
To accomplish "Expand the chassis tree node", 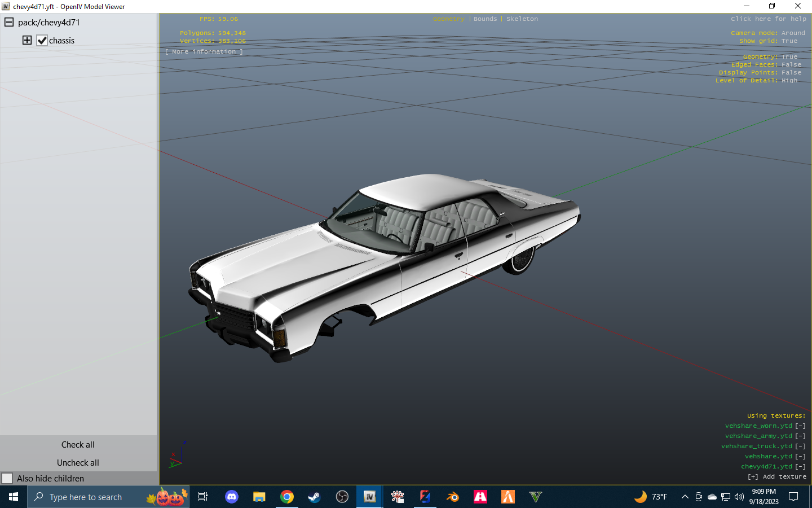I will point(27,40).
